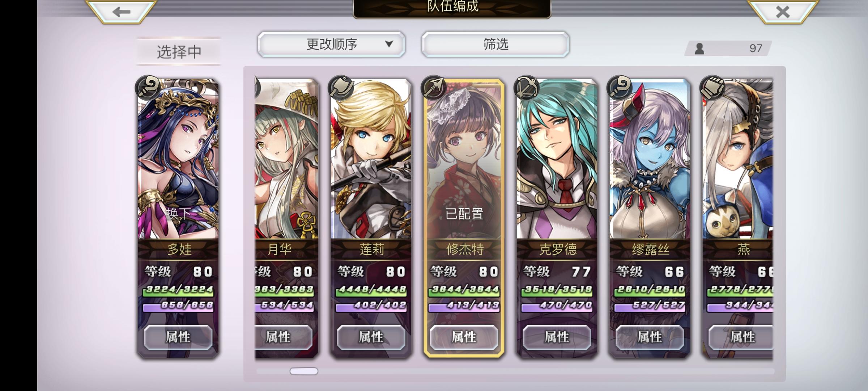This screenshot has width=868, height=391.
Task: Select the 选择中 tab label
Action: (179, 51)
